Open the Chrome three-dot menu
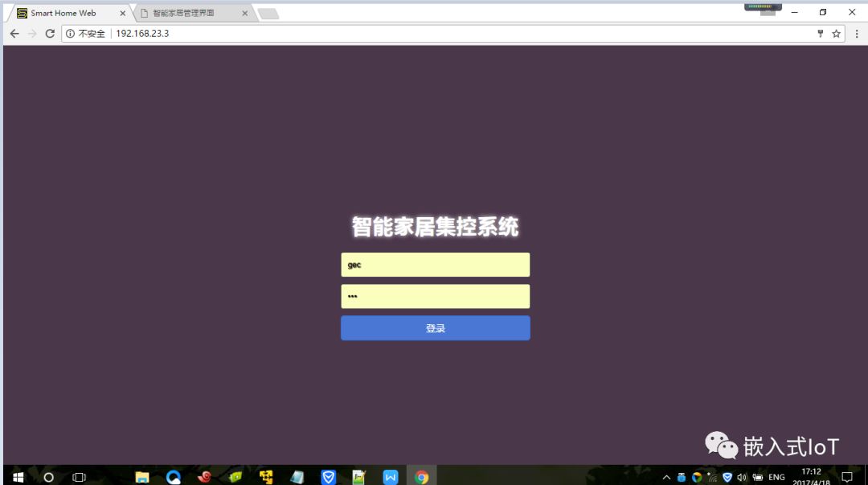 857,34
